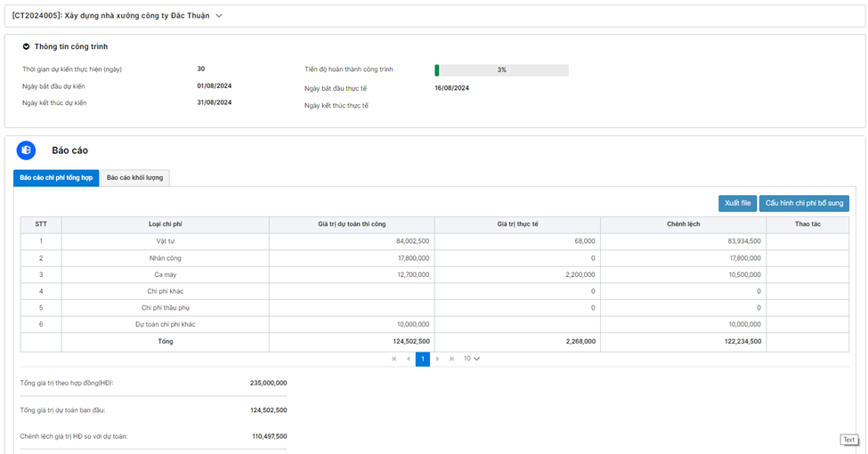Click the contract total 235,000,000
The image size is (868, 454).
coord(269,383)
